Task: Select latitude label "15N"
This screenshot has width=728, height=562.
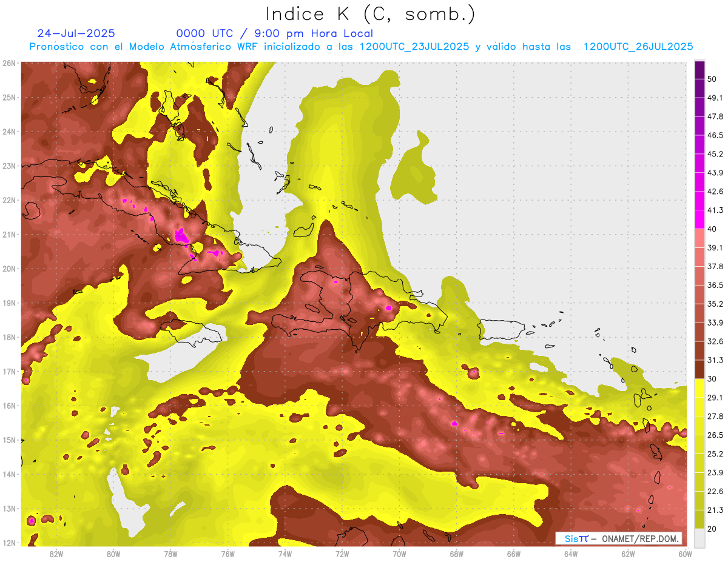Action: coord(8,440)
